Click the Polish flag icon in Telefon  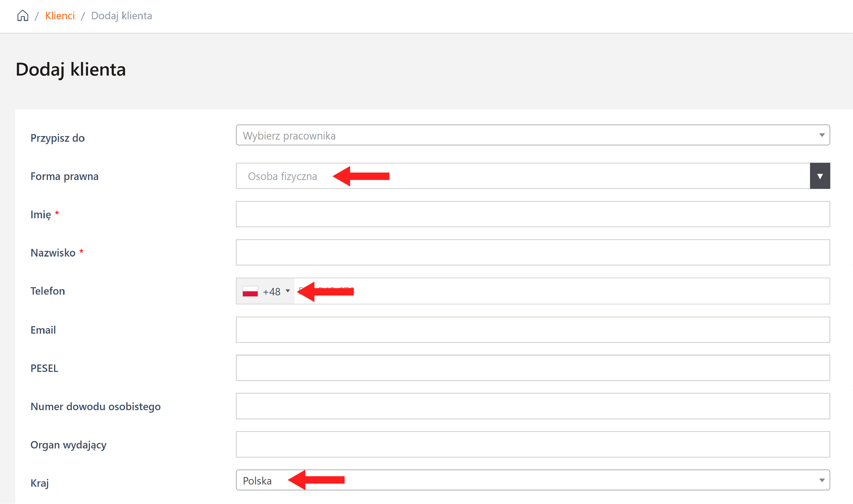[x=250, y=291]
